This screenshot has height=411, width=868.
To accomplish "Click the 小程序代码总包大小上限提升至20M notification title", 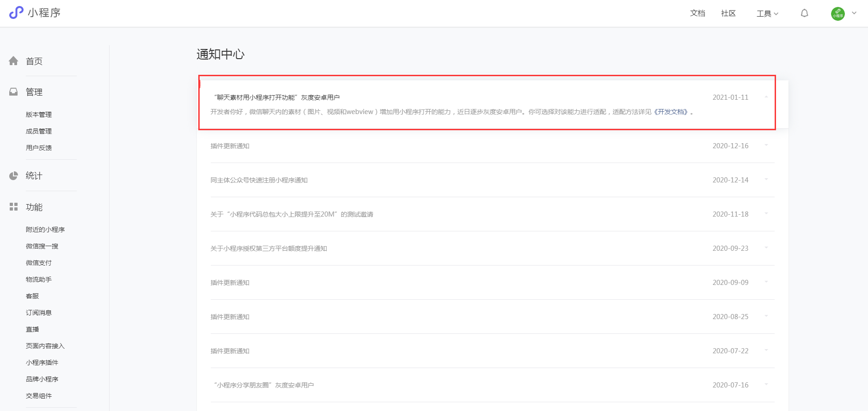I will point(292,214).
